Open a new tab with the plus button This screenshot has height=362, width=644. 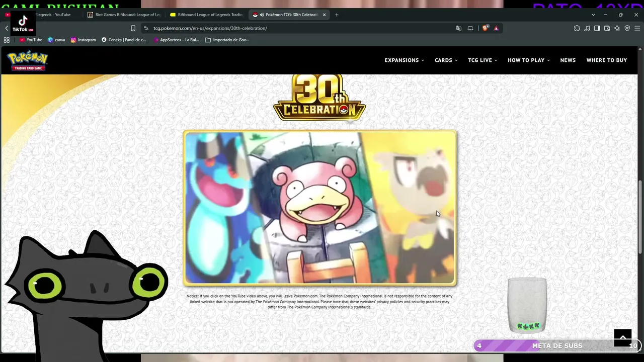[x=337, y=15]
